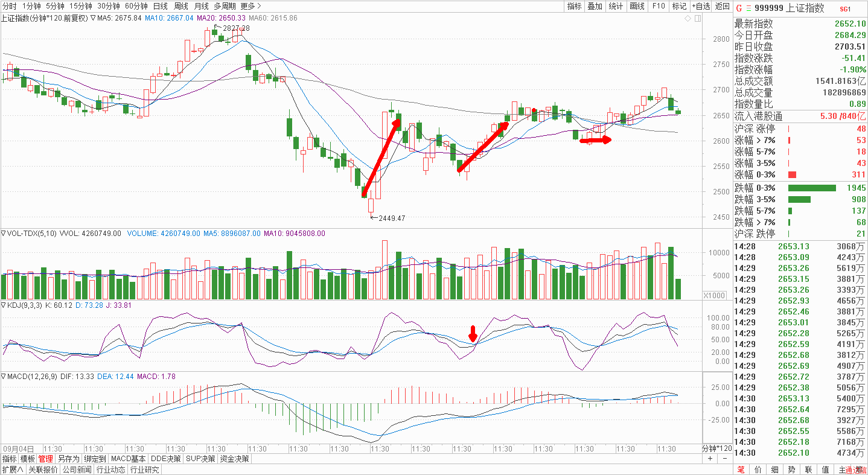This screenshot has width=868, height=475.
Task: Open the 指标 toolbar button
Action: tap(574, 6)
